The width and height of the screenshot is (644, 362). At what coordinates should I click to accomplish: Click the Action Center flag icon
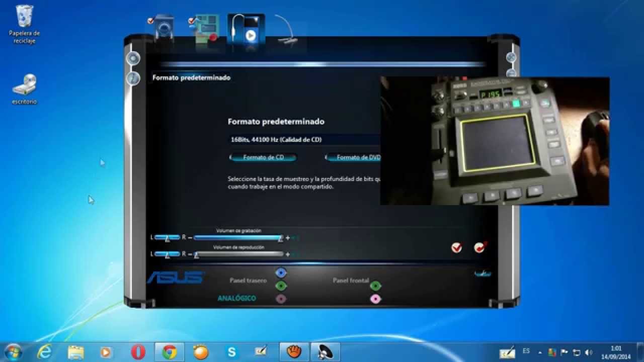564,352
